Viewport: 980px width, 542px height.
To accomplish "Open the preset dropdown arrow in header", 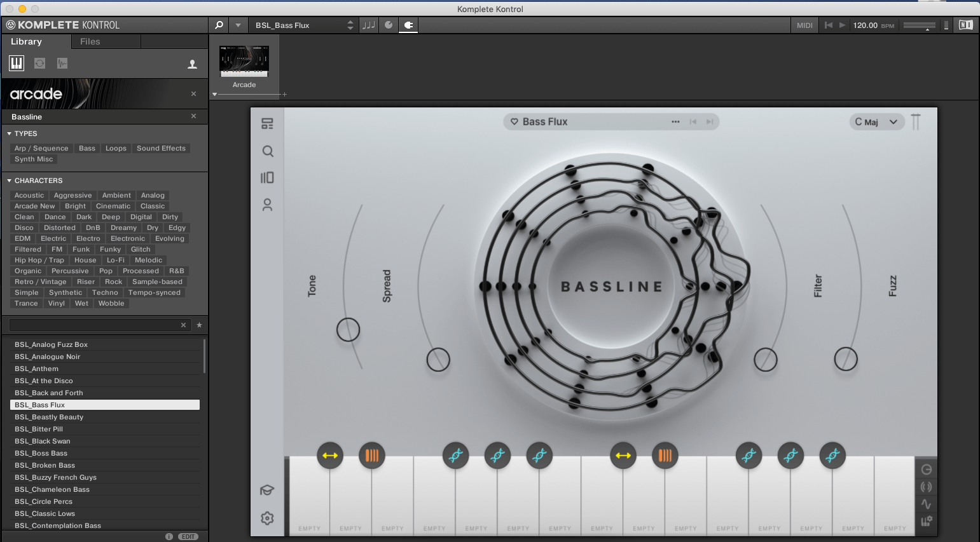I will click(238, 25).
